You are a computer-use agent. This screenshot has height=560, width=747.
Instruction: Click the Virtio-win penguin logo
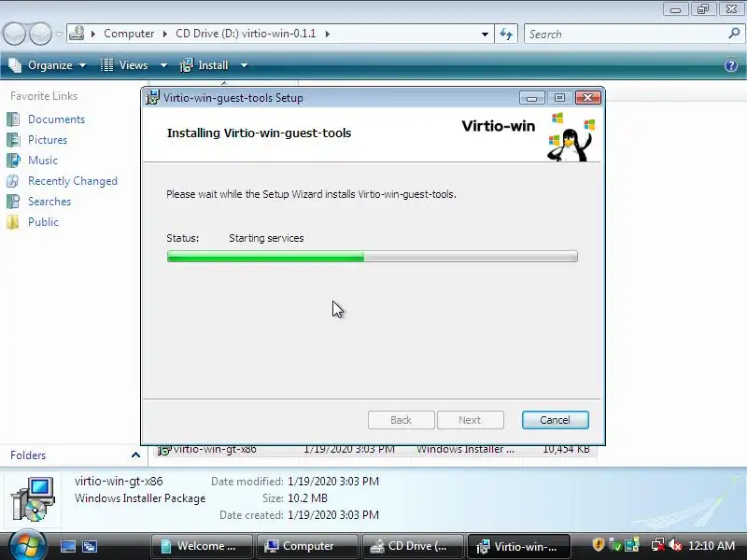tap(571, 136)
